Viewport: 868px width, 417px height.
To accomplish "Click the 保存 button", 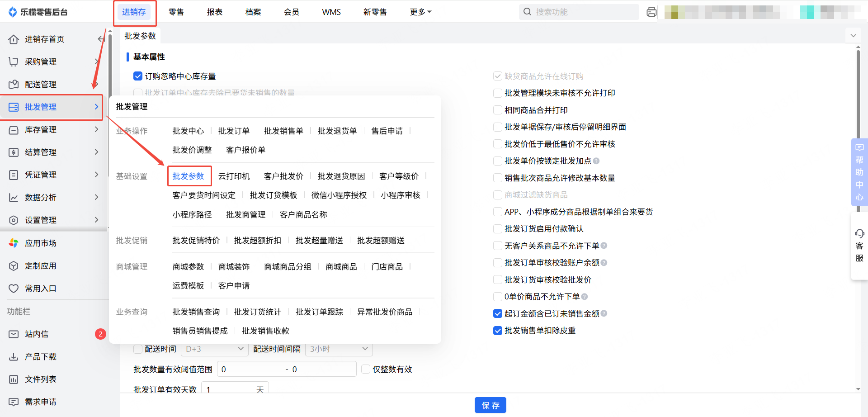I will pos(490,405).
